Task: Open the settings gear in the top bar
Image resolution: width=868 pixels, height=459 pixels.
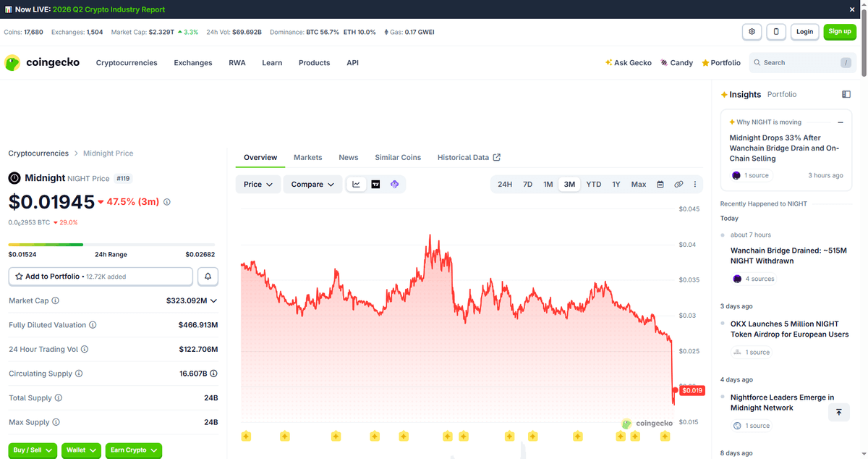Action: 752,32
